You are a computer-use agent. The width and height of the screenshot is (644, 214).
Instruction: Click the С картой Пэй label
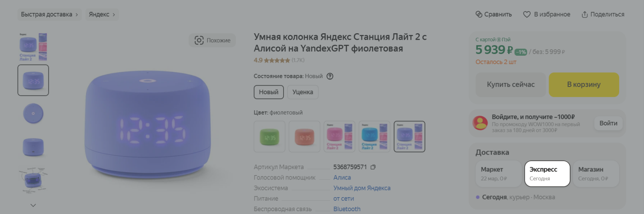coord(493,40)
